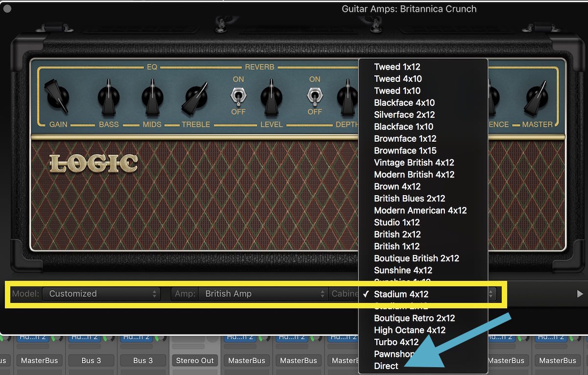Image resolution: width=588 pixels, height=375 pixels.
Task: Click the Cabinet dropdown stepper arrows
Action: tap(491, 294)
